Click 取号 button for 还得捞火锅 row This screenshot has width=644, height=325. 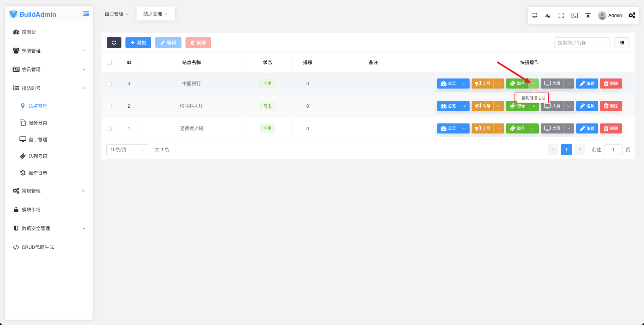point(517,128)
